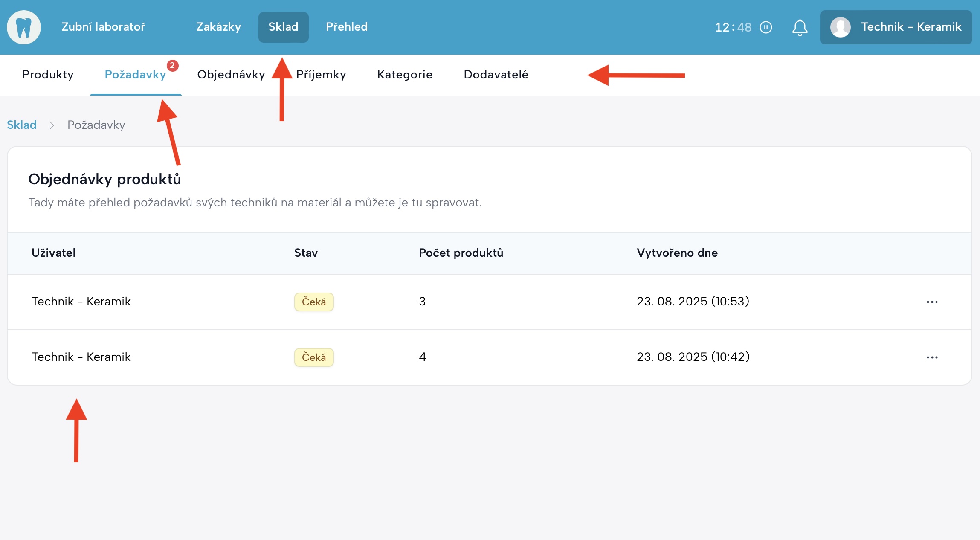Pause the timer with pause icon
This screenshot has width=980, height=540.
(x=766, y=27)
